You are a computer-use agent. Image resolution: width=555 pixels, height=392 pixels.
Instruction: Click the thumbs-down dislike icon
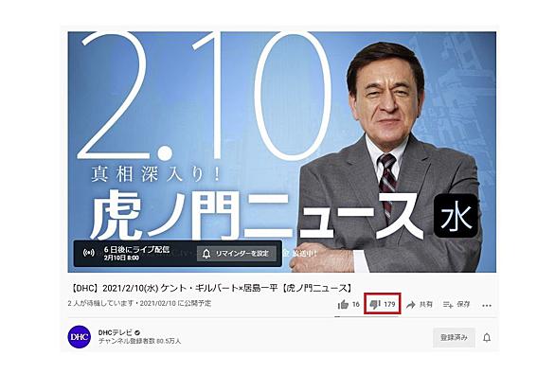(375, 304)
